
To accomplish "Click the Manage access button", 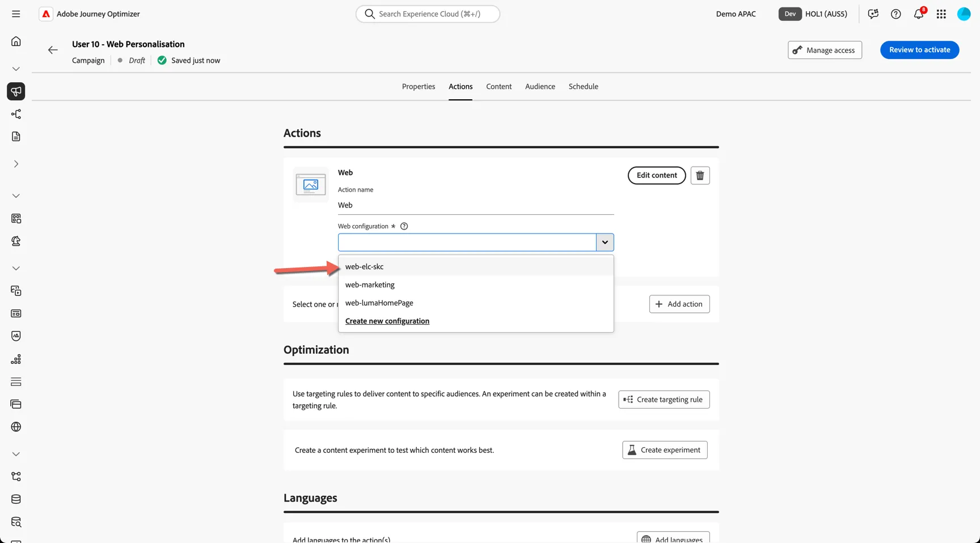I will 825,50.
